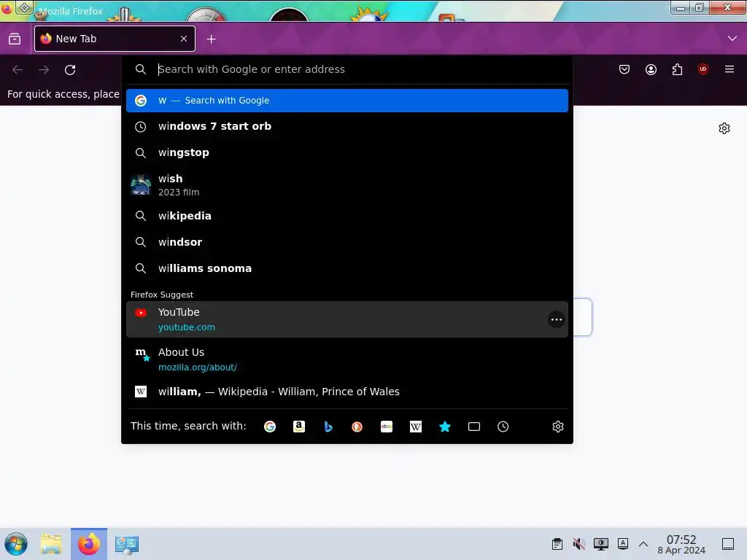The image size is (747, 560).
Task: Search only open Tabs this time
Action: [x=474, y=427]
